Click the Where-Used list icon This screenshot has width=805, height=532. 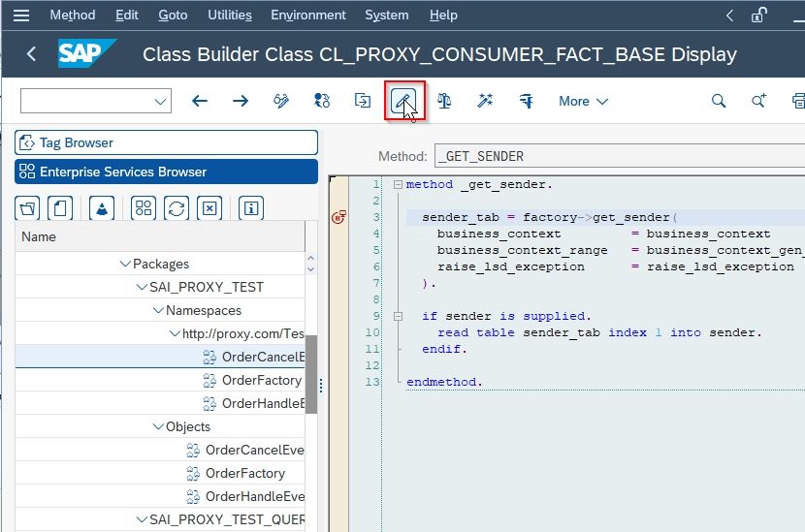(527, 101)
